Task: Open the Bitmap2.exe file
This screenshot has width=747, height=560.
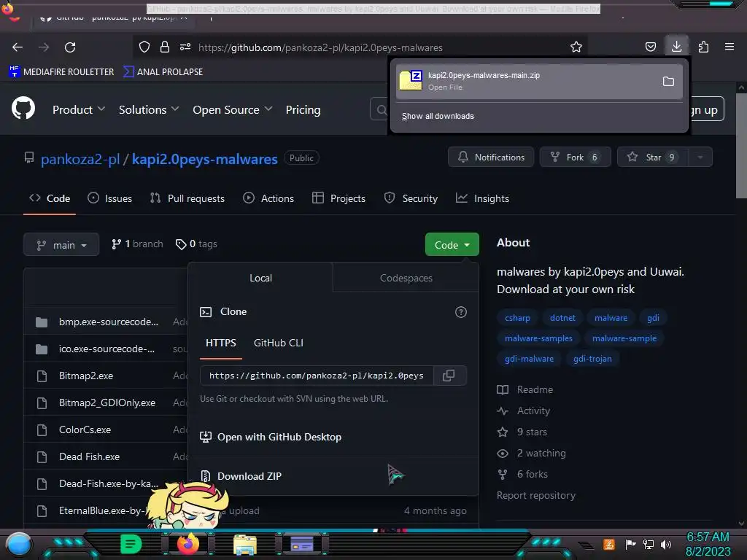Action: point(86,376)
